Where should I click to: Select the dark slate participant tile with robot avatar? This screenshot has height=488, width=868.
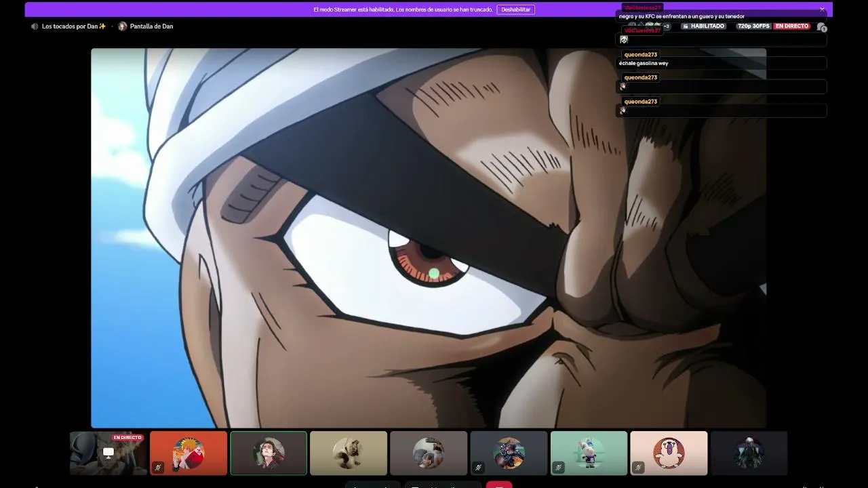coord(509,453)
